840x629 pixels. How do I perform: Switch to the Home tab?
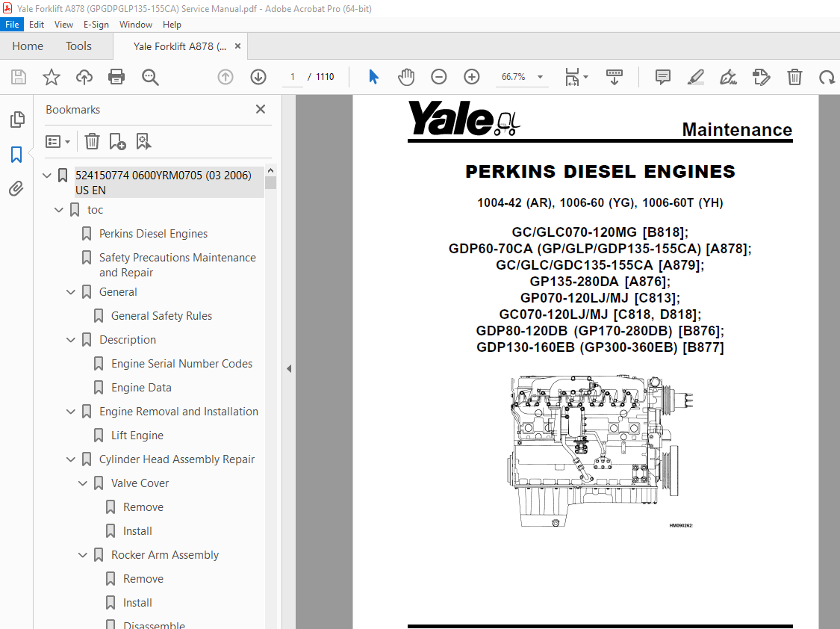pos(28,46)
